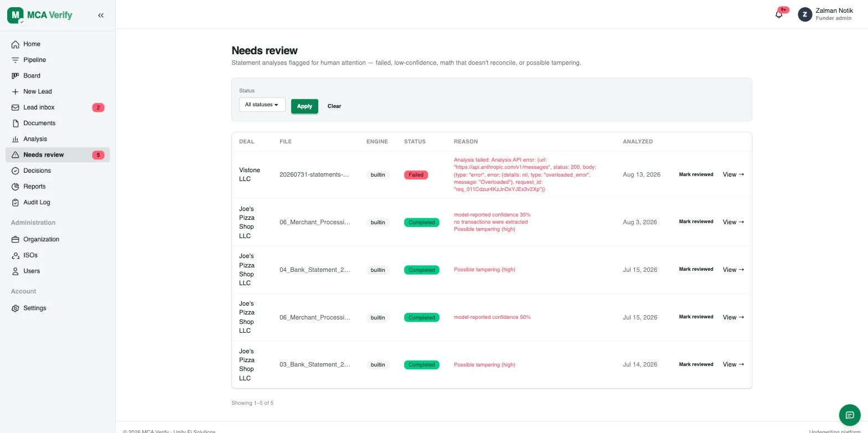The width and height of the screenshot is (868, 433).
Task: Click the MCA Verify logo icon
Action: click(15, 16)
